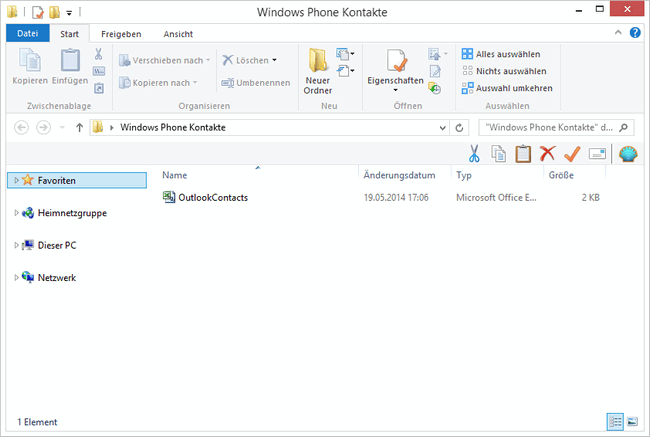Click the Eigenschaften properties icon
The width and height of the screenshot is (650, 437).
pyautogui.click(x=396, y=61)
